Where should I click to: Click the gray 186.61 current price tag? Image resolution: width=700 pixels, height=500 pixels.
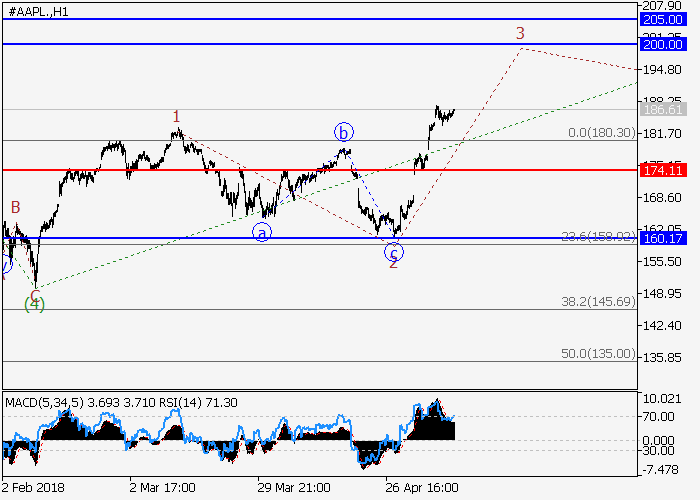point(663,109)
